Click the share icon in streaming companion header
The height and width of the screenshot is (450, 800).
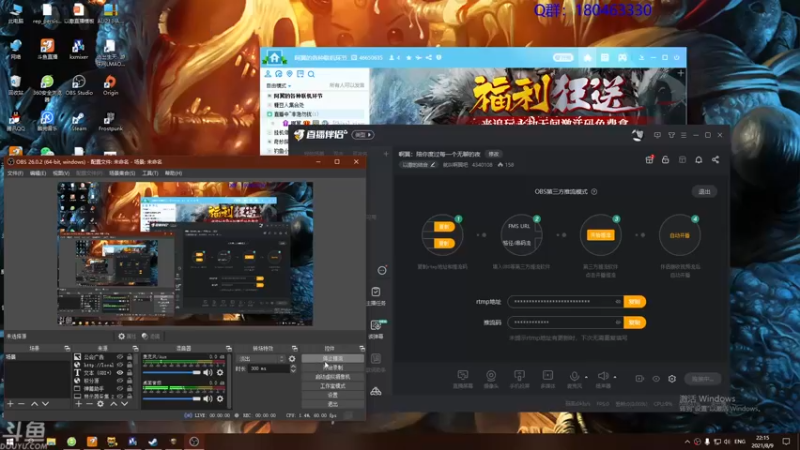(x=715, y=160)
